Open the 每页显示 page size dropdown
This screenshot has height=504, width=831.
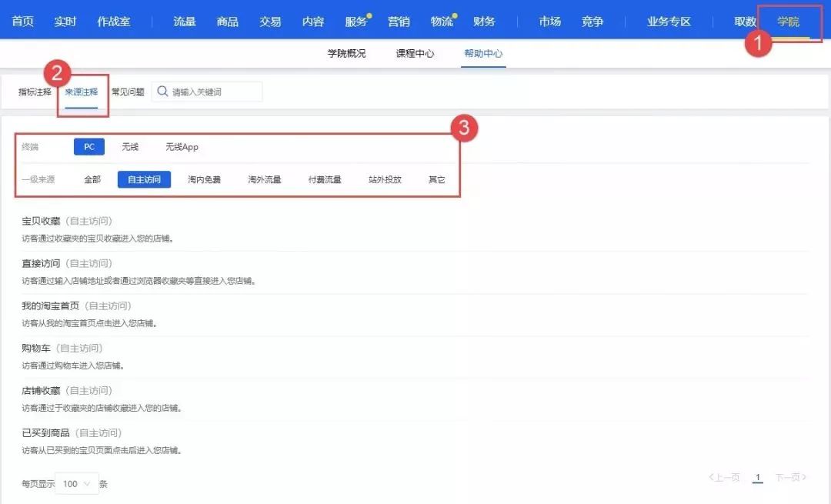pyautogui.click(x=77, y=484)
